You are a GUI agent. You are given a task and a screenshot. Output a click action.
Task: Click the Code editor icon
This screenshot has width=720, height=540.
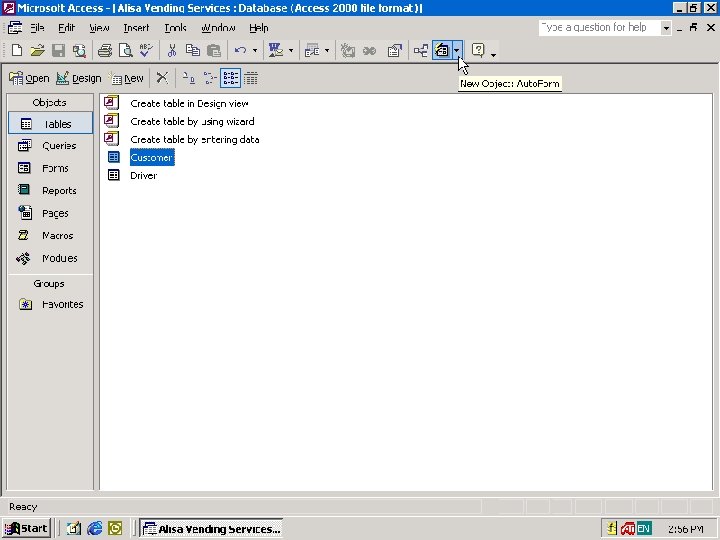coord(348,50)
